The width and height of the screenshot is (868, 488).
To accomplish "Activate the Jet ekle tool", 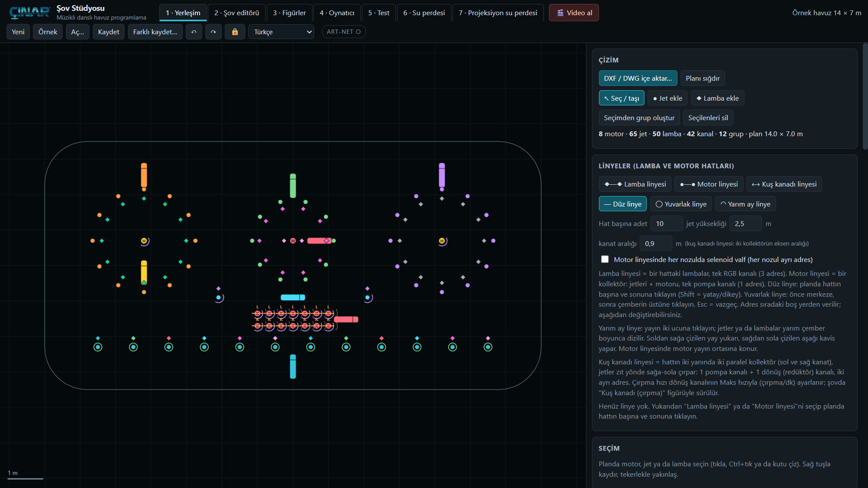I will coord(667,98).
